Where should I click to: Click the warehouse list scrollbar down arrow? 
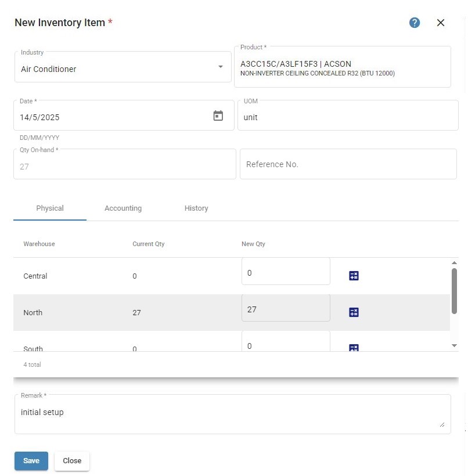click(454, 345)
